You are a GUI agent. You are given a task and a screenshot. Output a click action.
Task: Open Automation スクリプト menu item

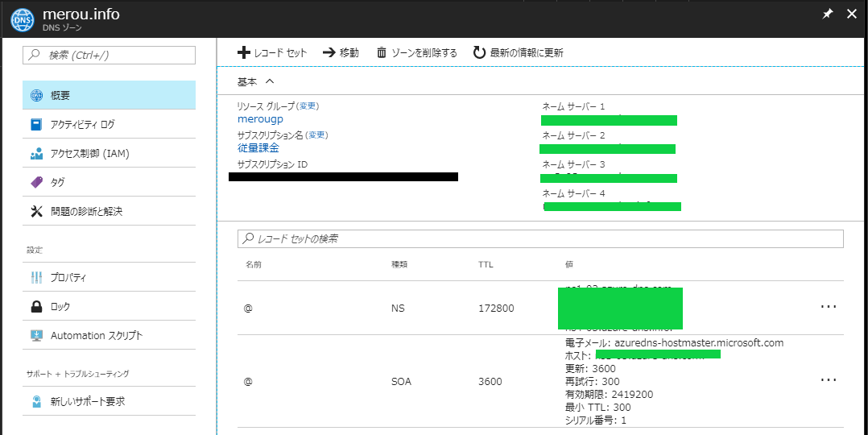pyautogui.click(x=109, y=335)
